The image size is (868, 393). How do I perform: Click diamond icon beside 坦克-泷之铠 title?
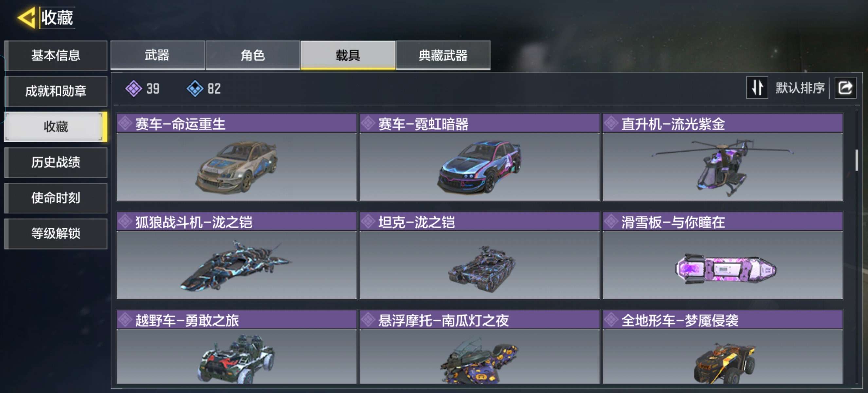click(368, 221)
